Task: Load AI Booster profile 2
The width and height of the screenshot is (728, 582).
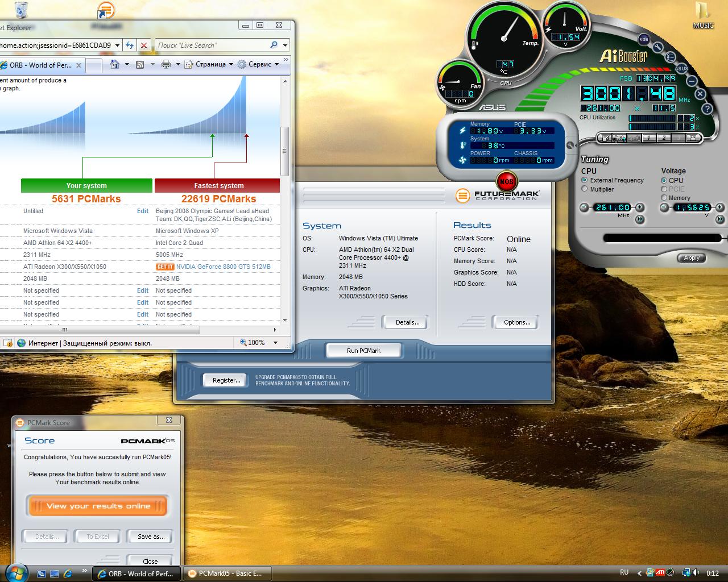Action: [663, 138]
